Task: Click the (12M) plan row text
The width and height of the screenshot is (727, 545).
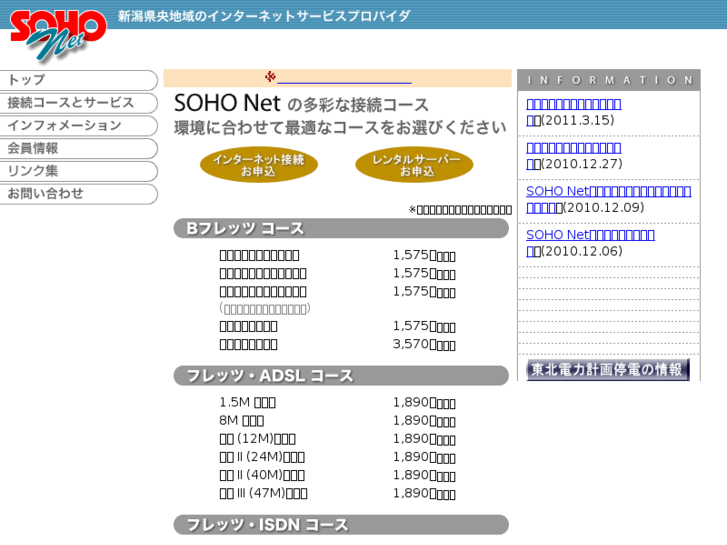Action: [x=258, y=438]
